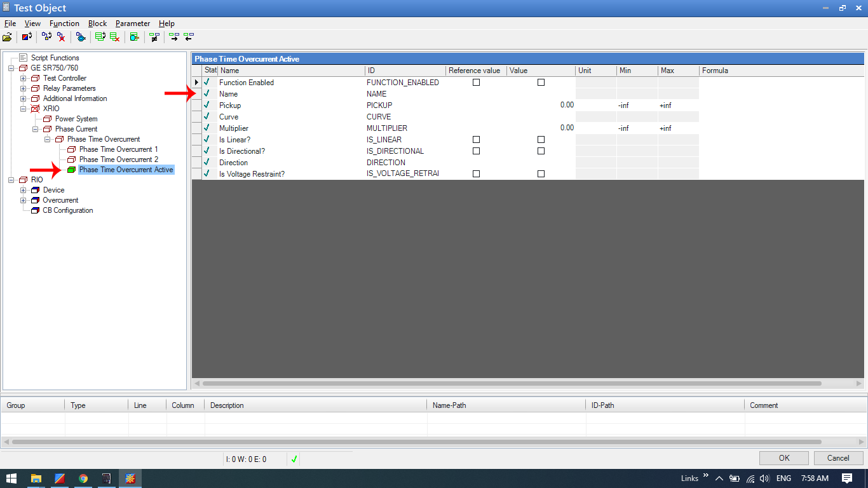Tick Is Linear? reference value checkbox
This screenshot has width=868, height=488.
[x=476, y=139]
